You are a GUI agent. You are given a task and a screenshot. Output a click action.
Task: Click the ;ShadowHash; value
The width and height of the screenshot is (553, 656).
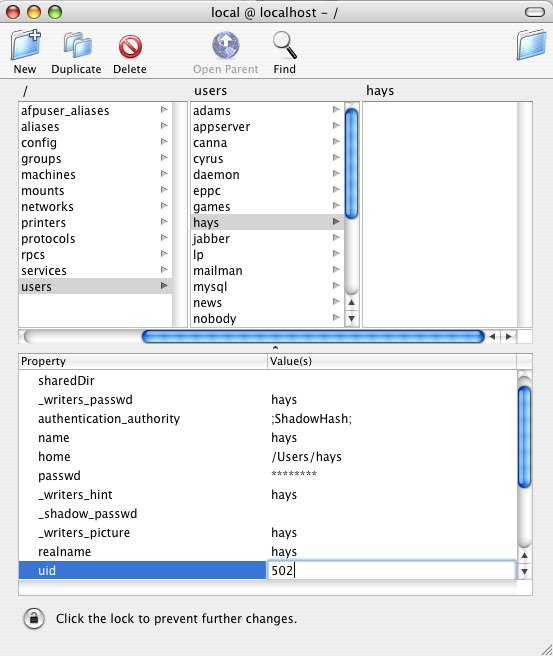pos(312,418)
